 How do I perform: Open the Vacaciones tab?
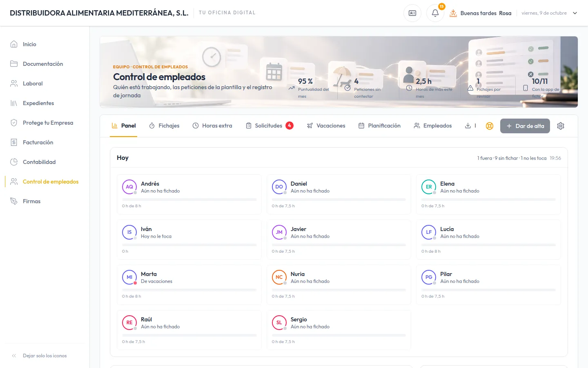click(326, 126)
